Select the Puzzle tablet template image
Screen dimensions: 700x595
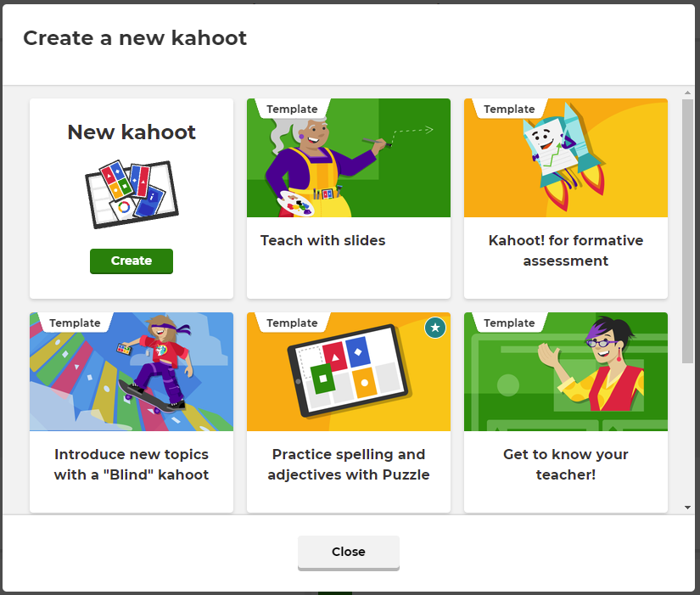[x=348, y=372]
